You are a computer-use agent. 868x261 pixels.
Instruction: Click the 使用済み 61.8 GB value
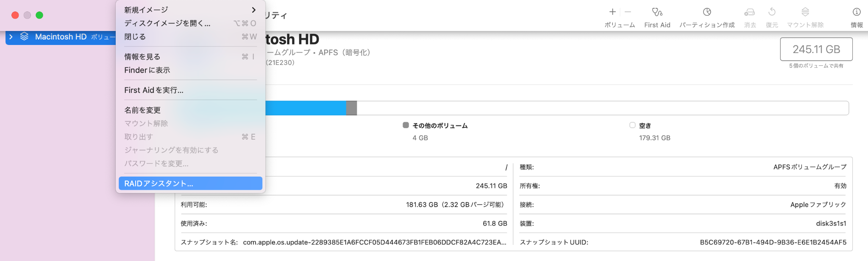(x=495, y=224)
